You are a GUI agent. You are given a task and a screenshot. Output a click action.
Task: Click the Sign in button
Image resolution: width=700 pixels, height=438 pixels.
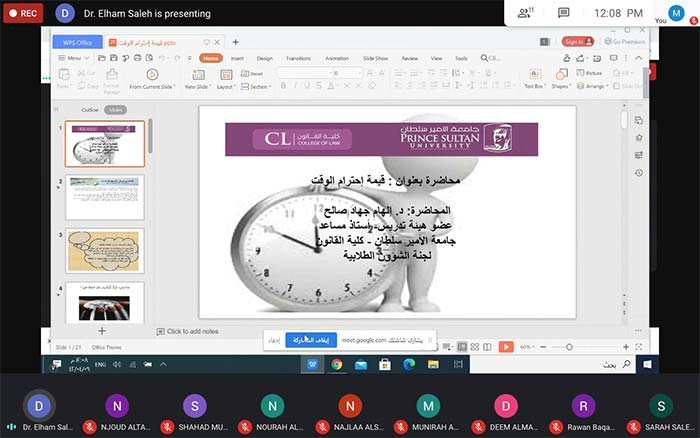coord(578,42)
